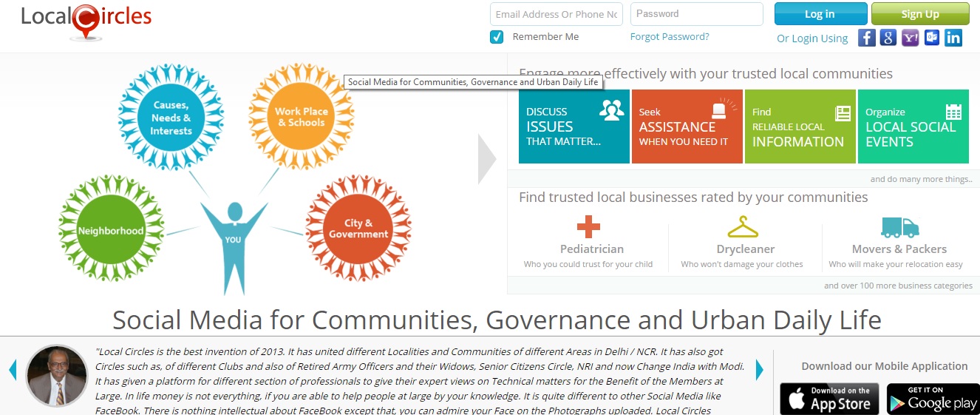This screenshot has width=980, height=415.
Task: Click 'Or Login Using' text
Action: pos(812,38)
